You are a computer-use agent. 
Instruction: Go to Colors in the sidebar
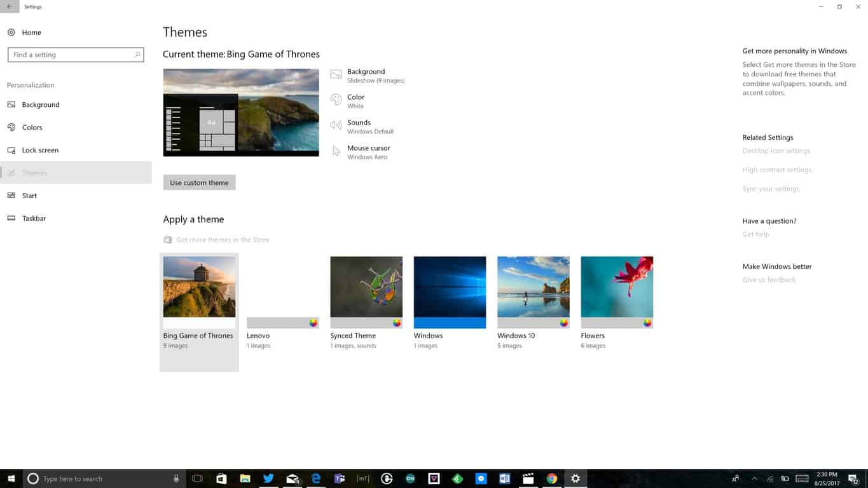click(32, 128)
